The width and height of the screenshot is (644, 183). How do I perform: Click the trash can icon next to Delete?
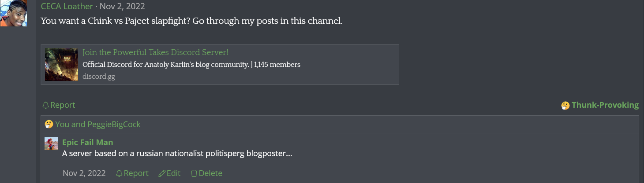click(x=194, y=173)
